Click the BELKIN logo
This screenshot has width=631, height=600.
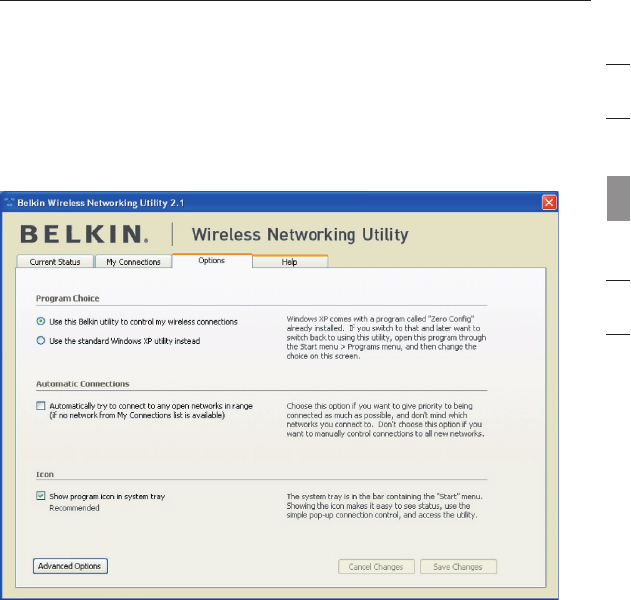pos(84,234)
